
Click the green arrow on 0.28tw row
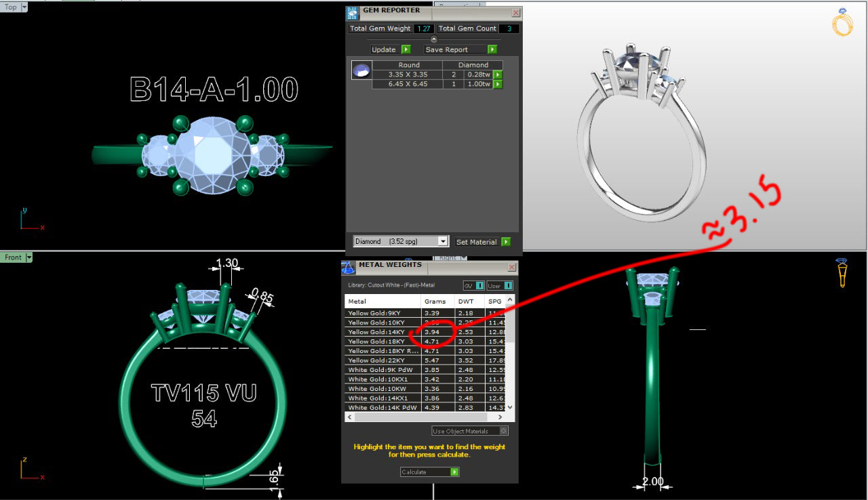[498, 75]
